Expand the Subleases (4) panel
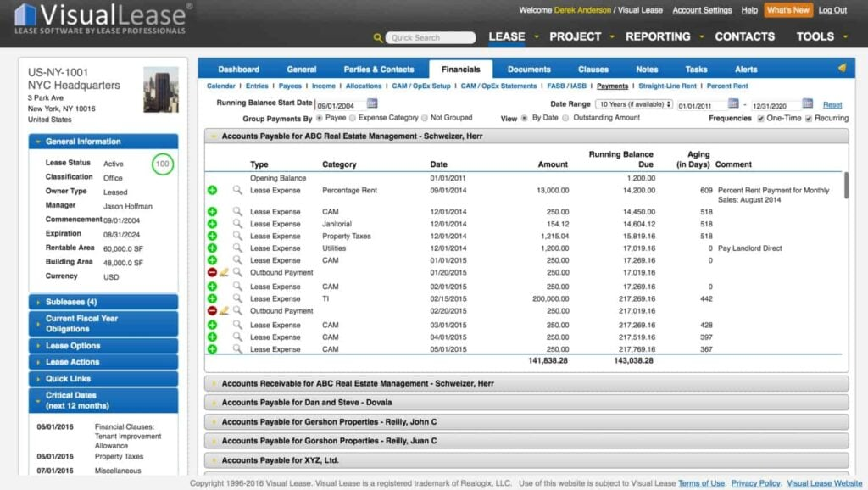Screen dimensions: 868x490 coord(103,302)
